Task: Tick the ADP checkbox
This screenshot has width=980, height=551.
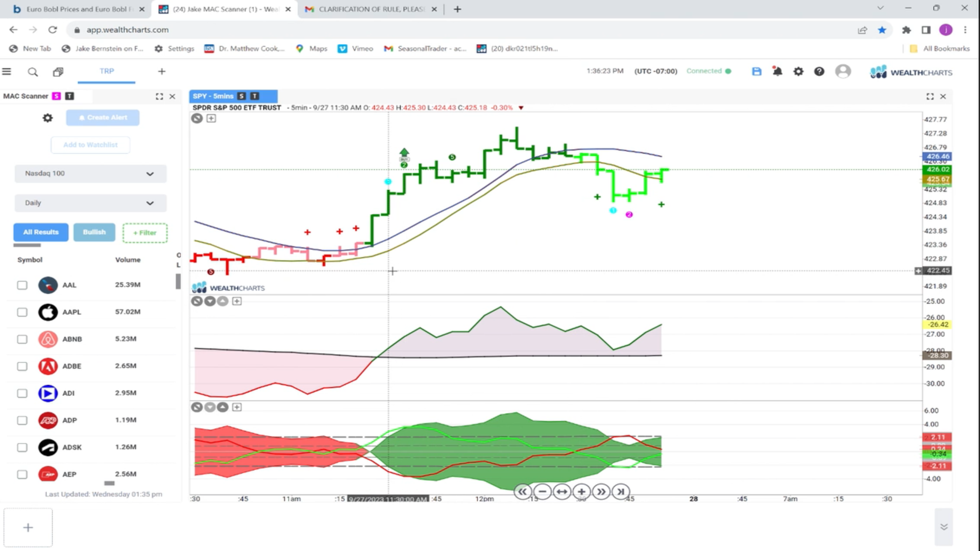Action: pos(22,420)
